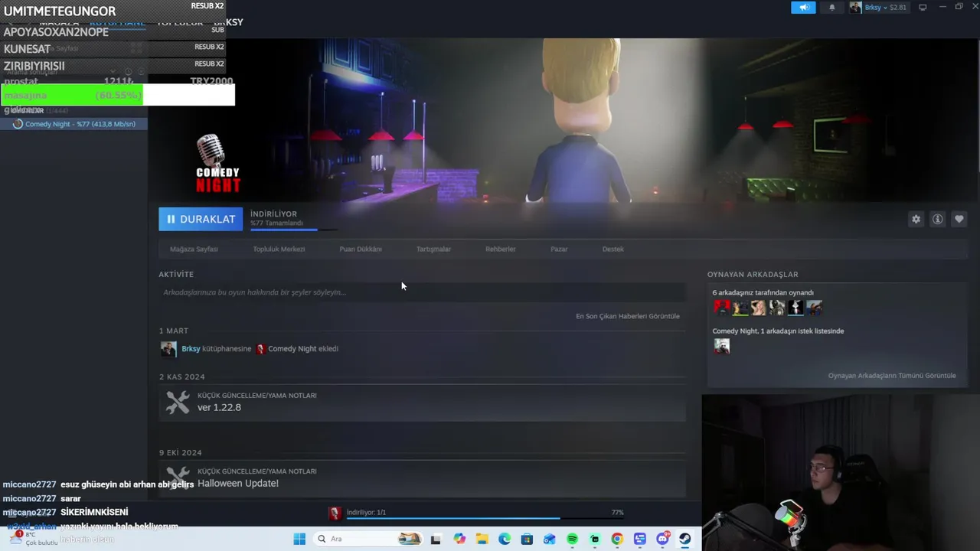Add Comedy Night to favorites heart icon
Image resolution: width=980 pixels, height=551 pixels.
[x=959, y=219]
